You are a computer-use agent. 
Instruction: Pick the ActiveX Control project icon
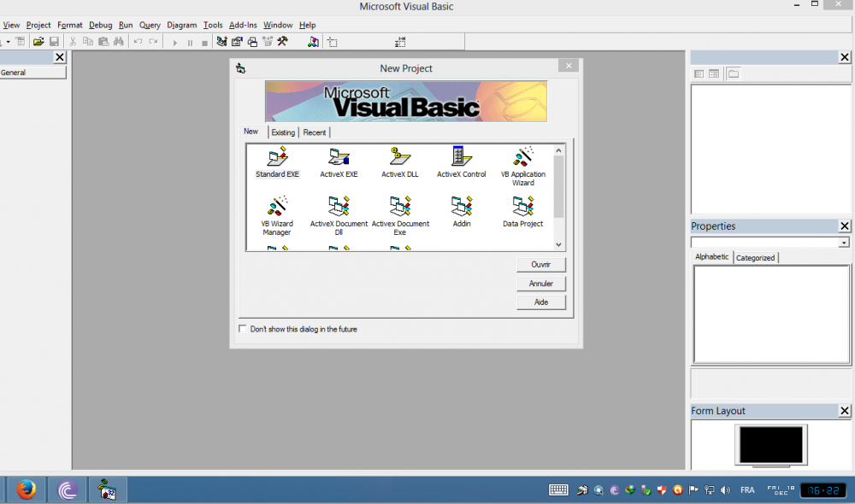coord(462,161)
